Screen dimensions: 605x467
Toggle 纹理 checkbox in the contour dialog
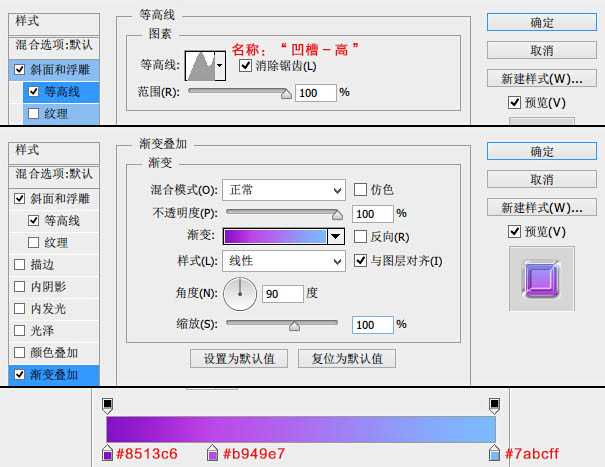pos(34,113)
